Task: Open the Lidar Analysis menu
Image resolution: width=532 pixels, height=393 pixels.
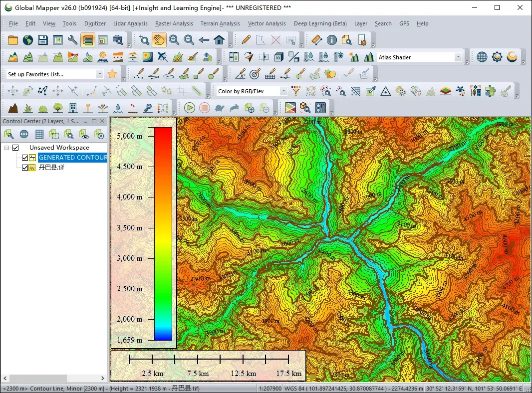Action: [130, 23]
